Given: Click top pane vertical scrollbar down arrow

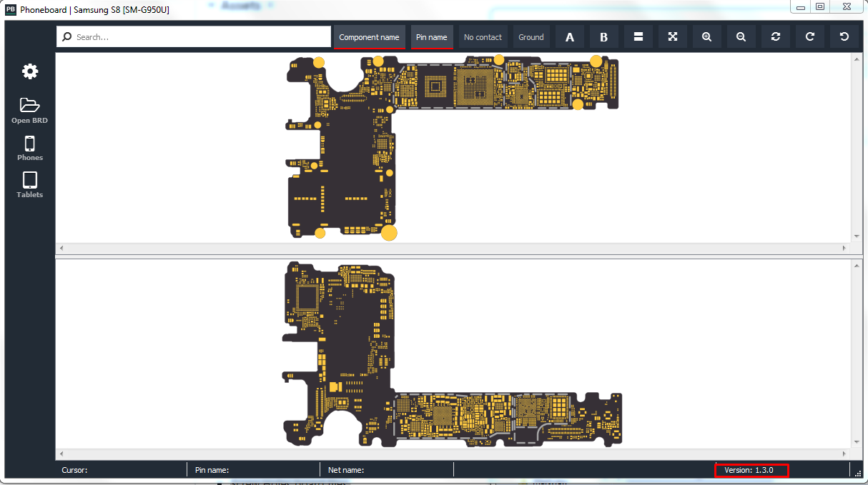Looking at the screenshot, I should (x=857, y=236).
